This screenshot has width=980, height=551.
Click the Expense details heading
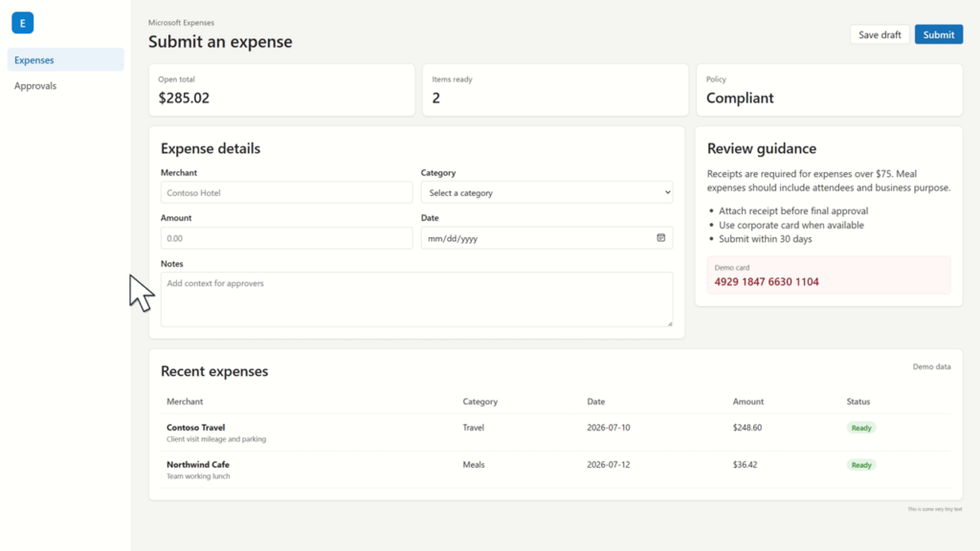click(210, 148)
